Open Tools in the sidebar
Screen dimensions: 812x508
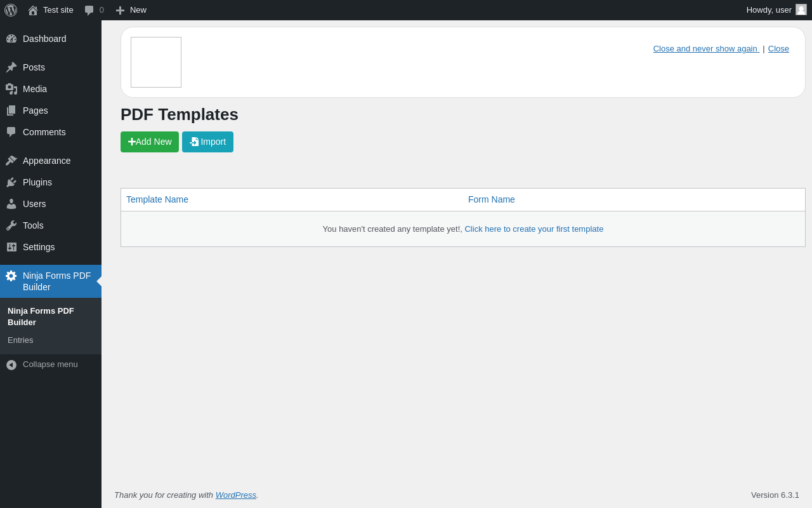pyautogui.click(x=51, y=225)
